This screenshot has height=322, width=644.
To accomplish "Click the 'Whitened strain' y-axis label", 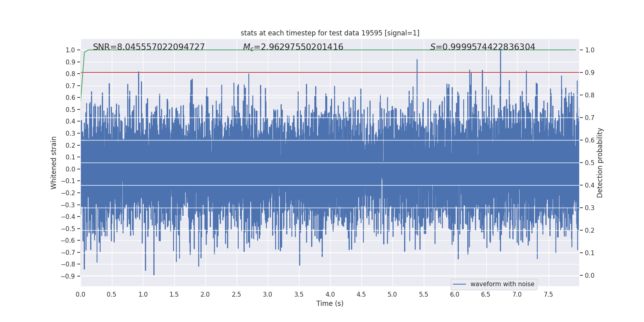I will [54, 163].
